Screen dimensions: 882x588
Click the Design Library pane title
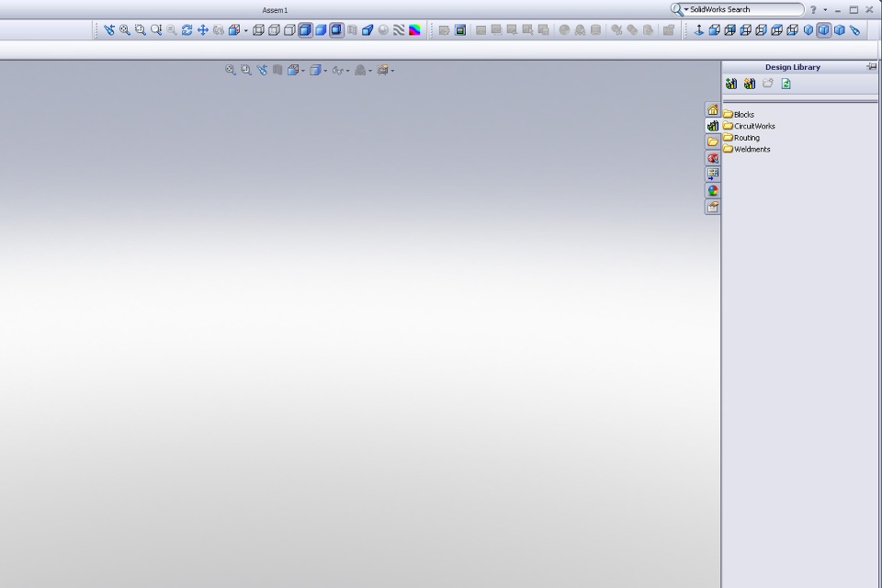coord(793,67)
